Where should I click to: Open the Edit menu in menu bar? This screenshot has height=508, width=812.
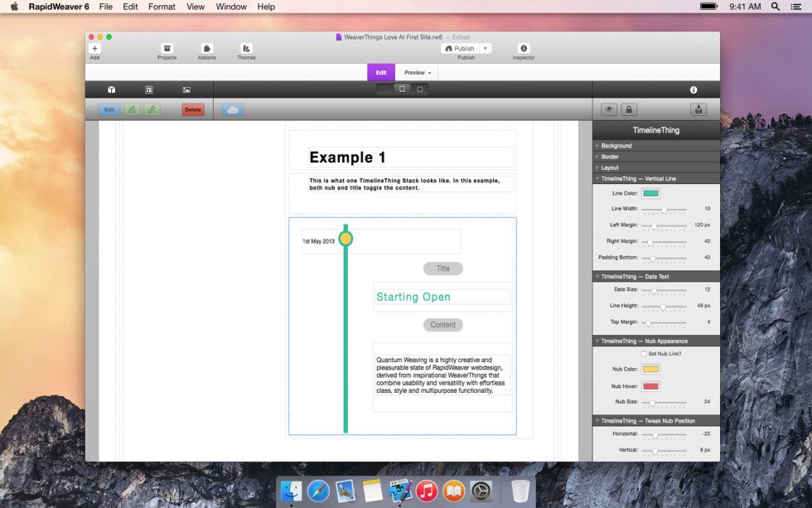130,7
